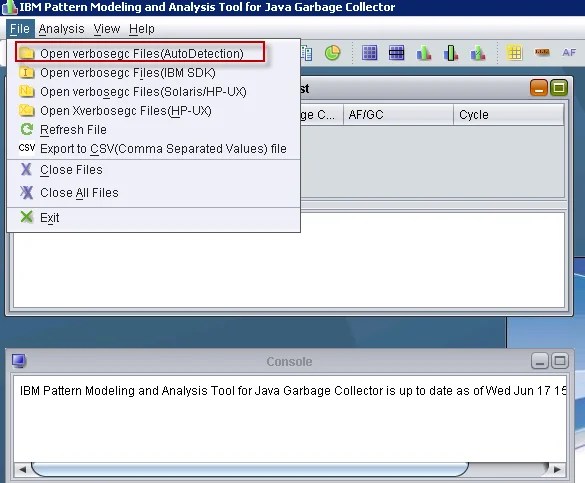Click the green X icon beside Exit

pyautogui.click(x=26, y=217)
